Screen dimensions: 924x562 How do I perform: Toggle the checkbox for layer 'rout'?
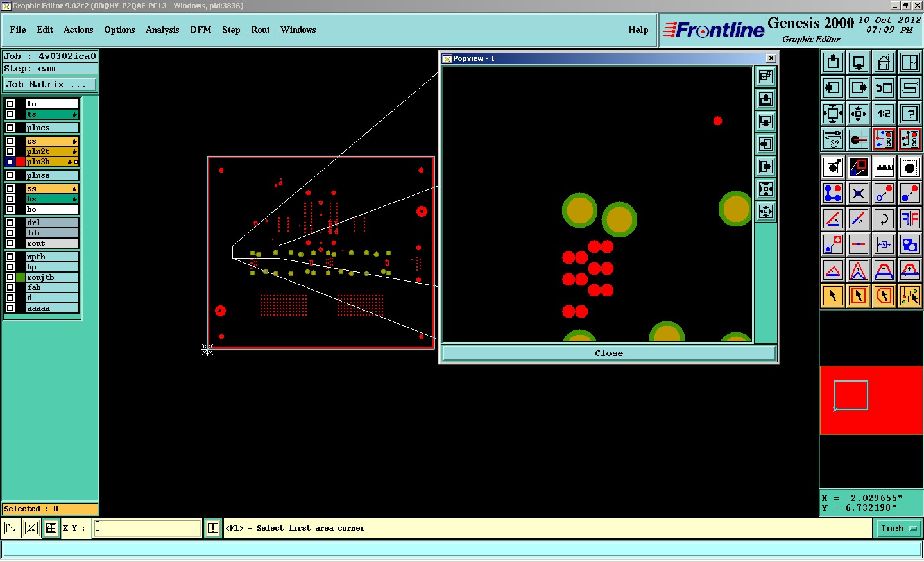coord(10,243)
